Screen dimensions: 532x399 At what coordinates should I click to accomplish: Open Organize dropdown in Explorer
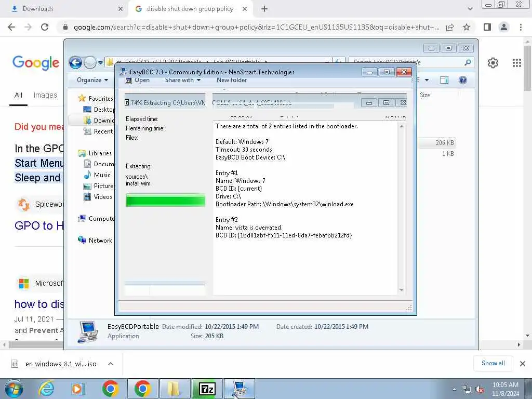[x=92, y=80]
